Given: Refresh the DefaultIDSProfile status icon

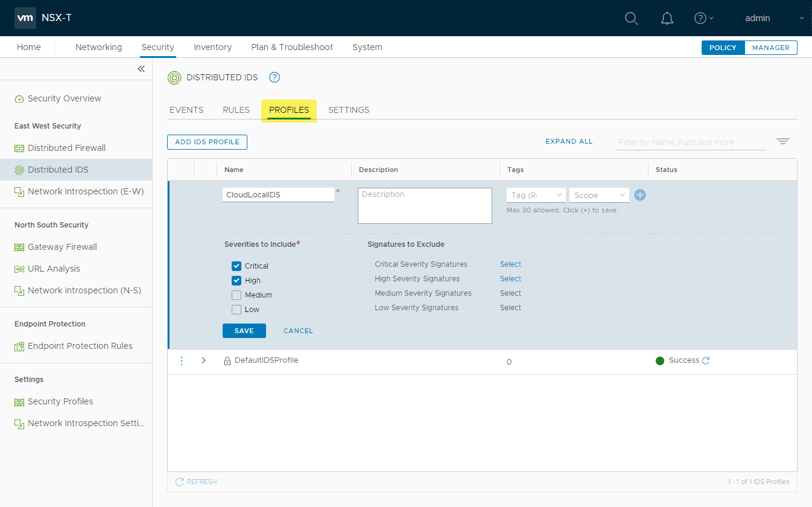Looking at the screenshot, I should [x=706, y=361].
